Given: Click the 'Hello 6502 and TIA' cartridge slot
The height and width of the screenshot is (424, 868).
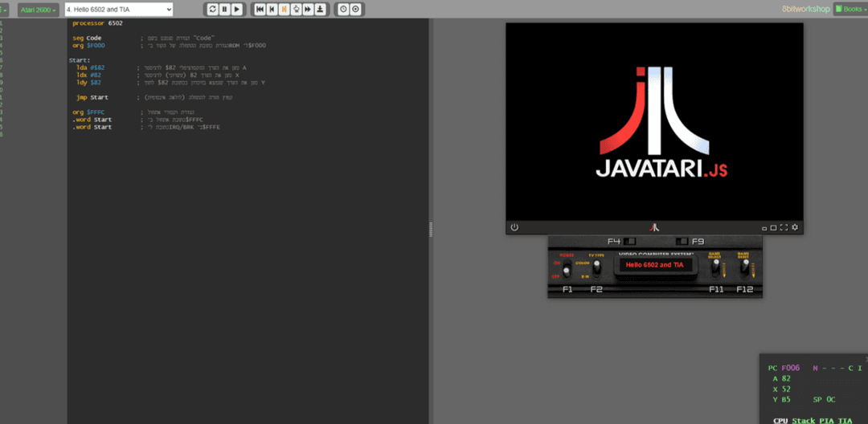Looking at the screenshot, I should click(x=655, y=265).
